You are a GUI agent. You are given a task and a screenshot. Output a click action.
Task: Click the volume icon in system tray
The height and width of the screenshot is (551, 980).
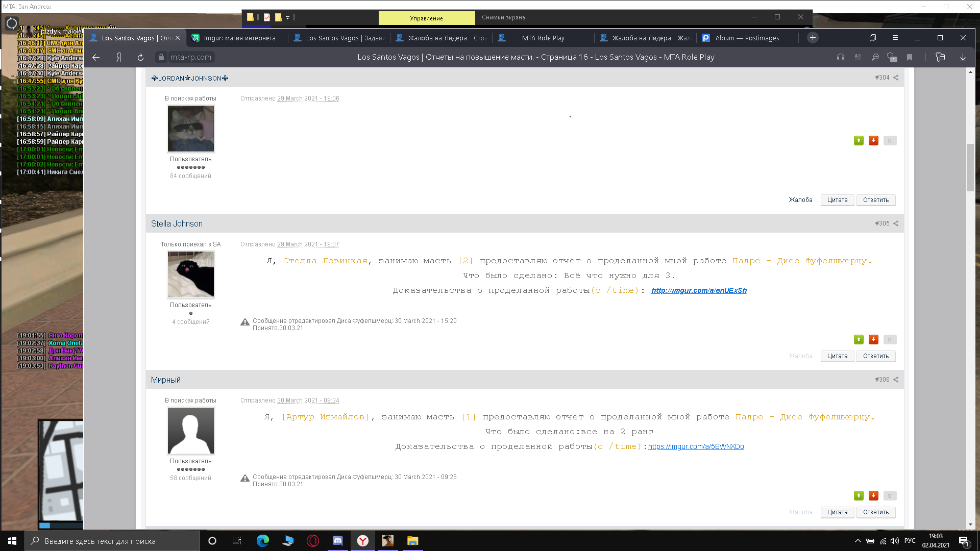[894, 541]
